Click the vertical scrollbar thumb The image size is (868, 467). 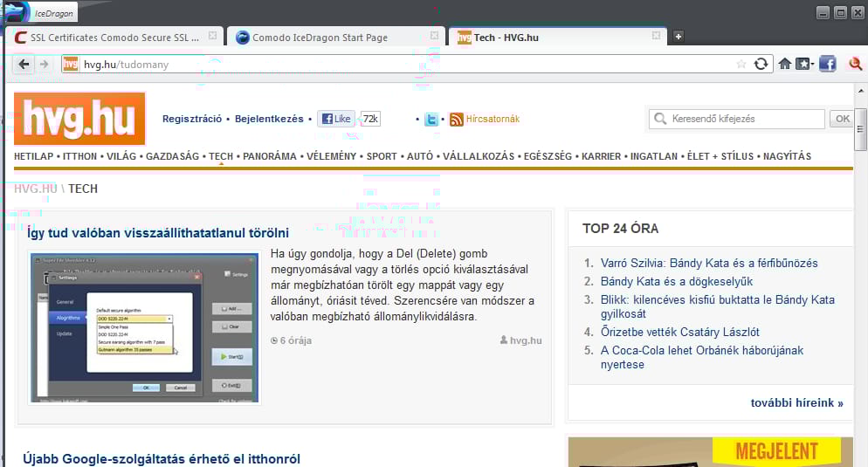[860, 129]
